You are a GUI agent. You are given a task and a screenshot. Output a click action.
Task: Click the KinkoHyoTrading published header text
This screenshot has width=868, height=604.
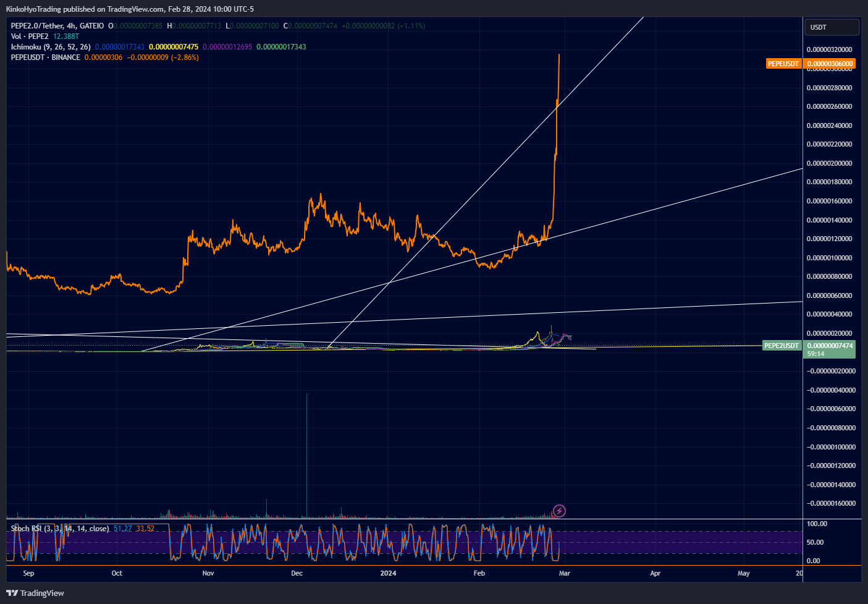pyautogui.click(x=130, y=9)
